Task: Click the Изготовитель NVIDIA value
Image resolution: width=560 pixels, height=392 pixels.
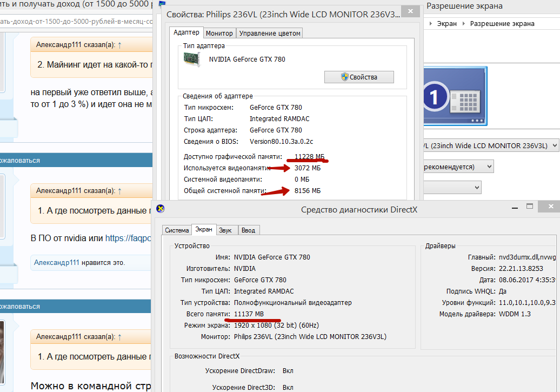Action: tap(245, 269)
